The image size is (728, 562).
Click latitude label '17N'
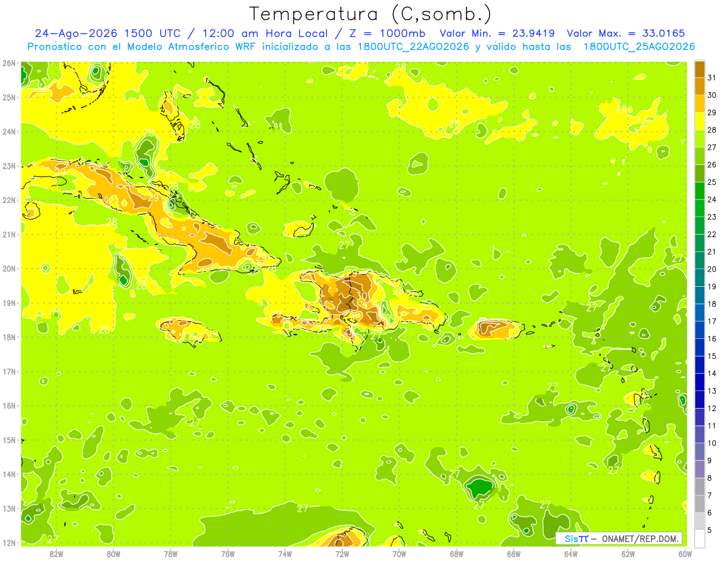click(8, 371)
